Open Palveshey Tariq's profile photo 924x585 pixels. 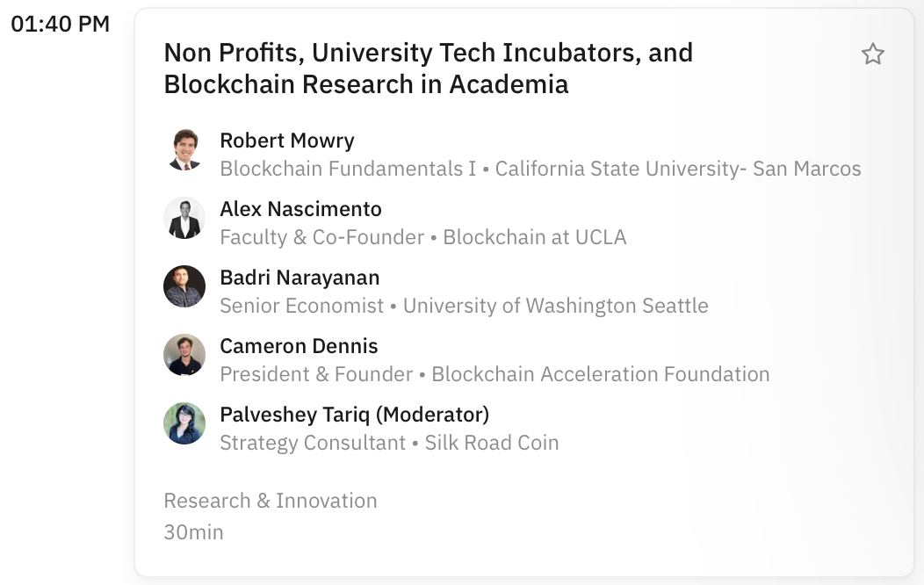(184, 424)
